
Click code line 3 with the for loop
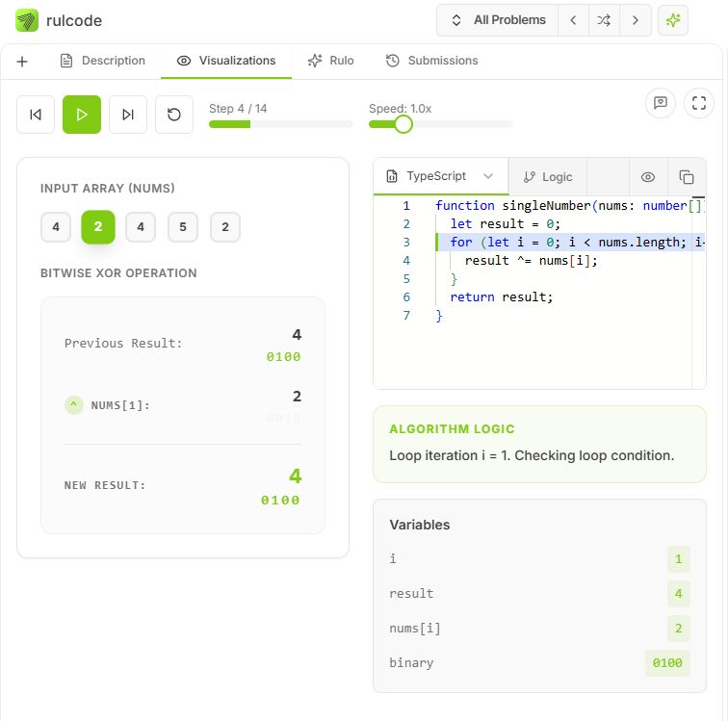coord(570,243)
